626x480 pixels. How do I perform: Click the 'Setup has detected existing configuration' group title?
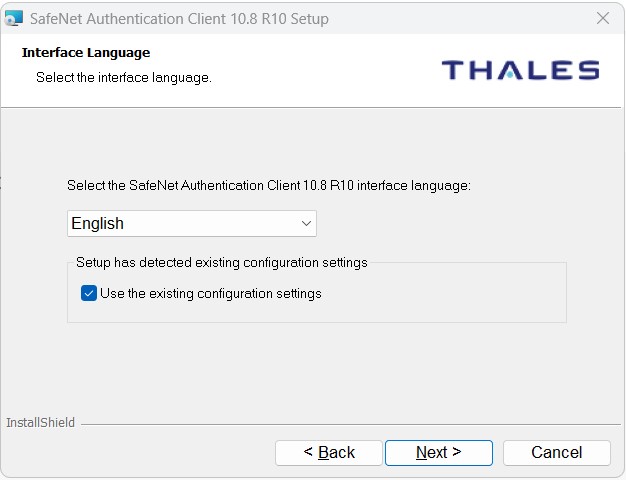222,262
